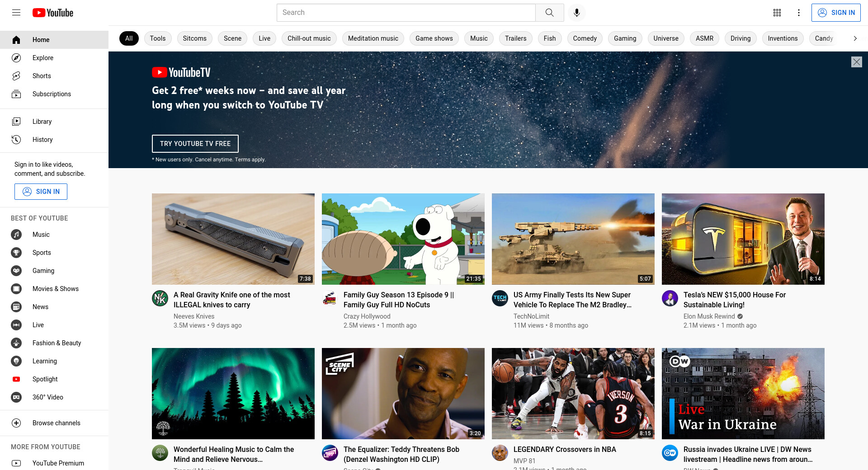Select the Tools filter chip
Screen dimensions: 868x470
coord(158,38)
